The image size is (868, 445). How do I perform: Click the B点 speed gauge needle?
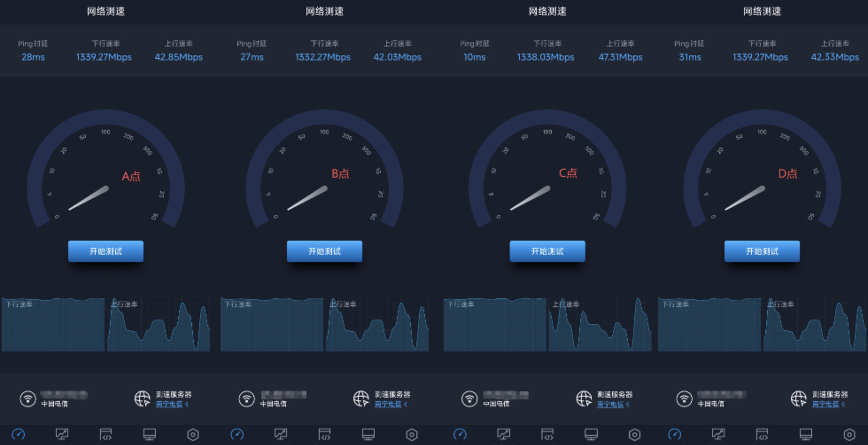pos(307,199)
